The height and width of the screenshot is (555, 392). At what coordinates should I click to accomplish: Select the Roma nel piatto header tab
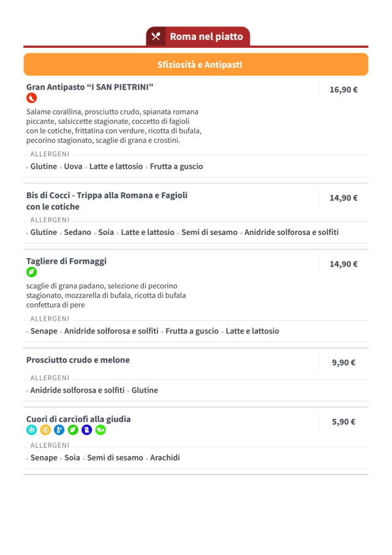coord(206,37)
